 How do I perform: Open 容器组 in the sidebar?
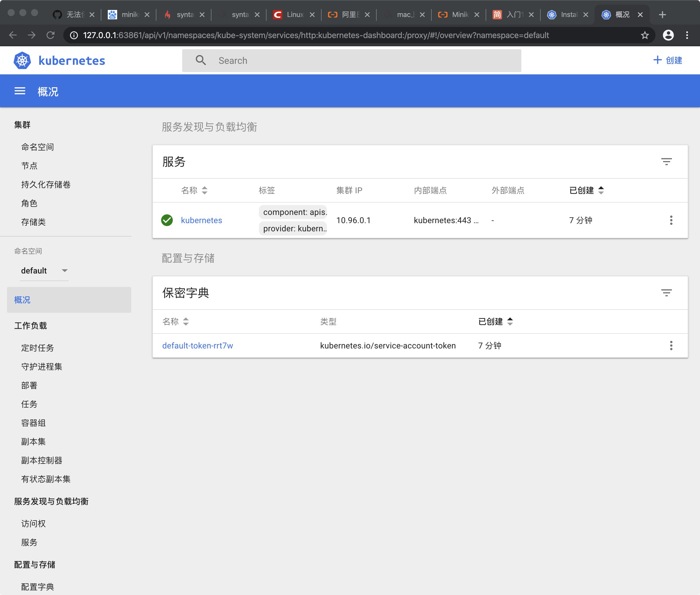point(33,423)
